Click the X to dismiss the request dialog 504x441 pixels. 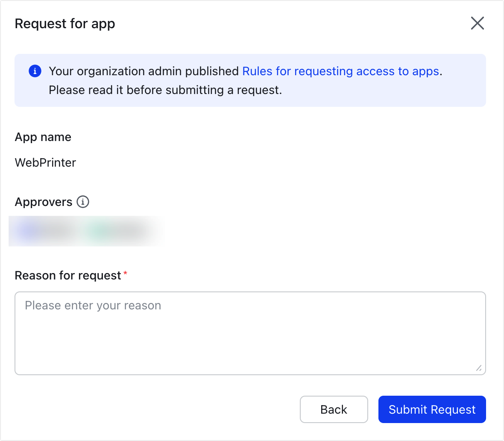(x=477, y=23)
